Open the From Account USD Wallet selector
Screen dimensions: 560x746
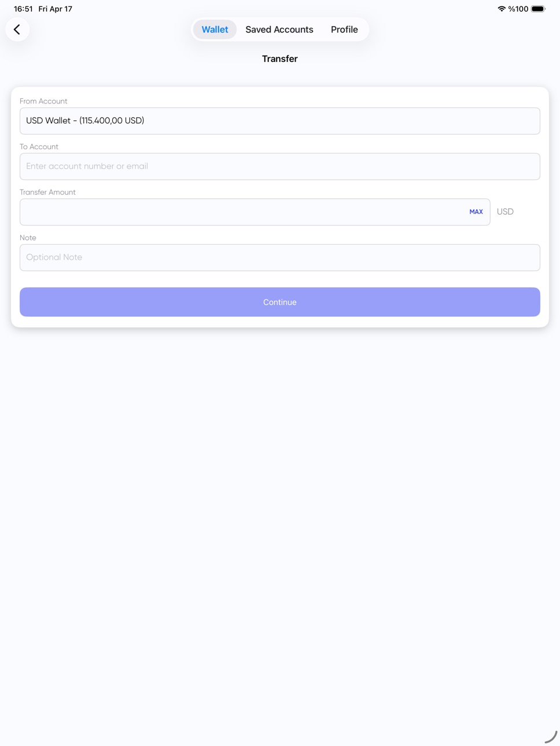coord(280,121)
